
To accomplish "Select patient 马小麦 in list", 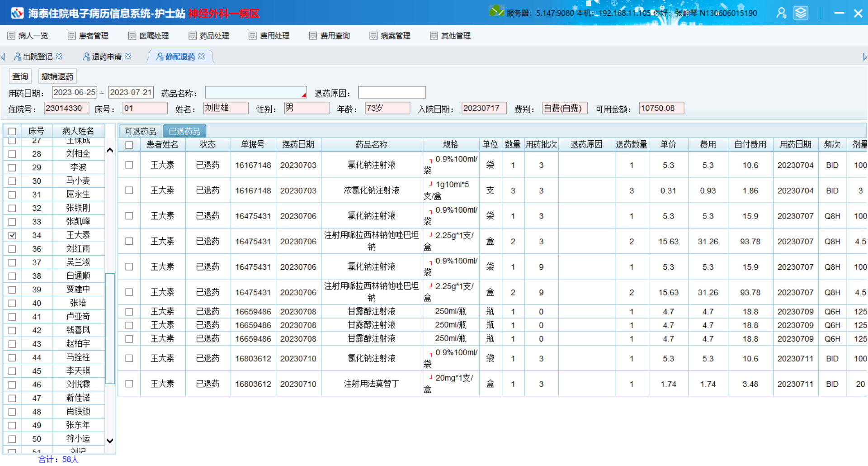I will pos(78,181).
